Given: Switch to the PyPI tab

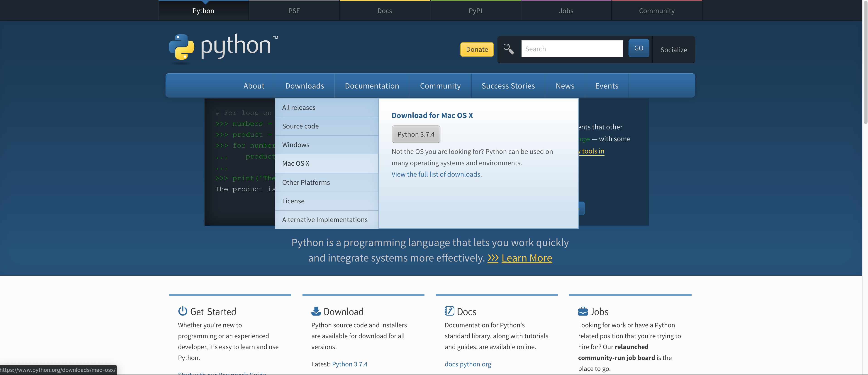Looking at the screenshot, I should tap(475, 10).
